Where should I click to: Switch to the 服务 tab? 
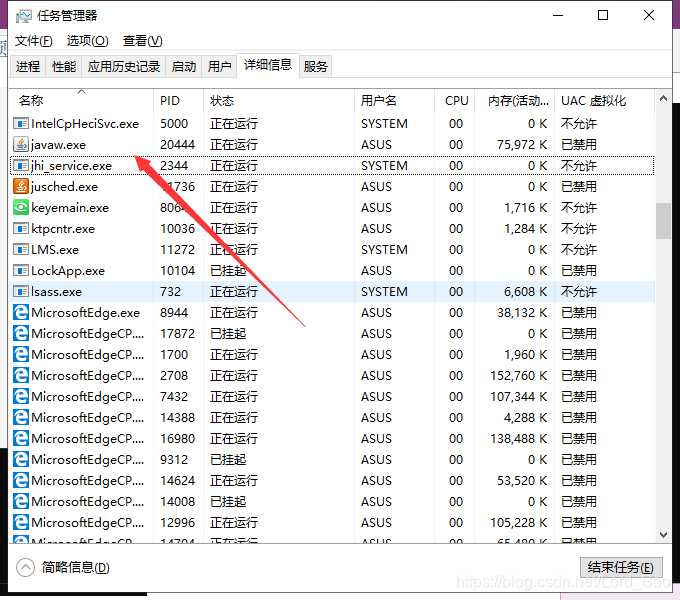click(x=315, y=66)
